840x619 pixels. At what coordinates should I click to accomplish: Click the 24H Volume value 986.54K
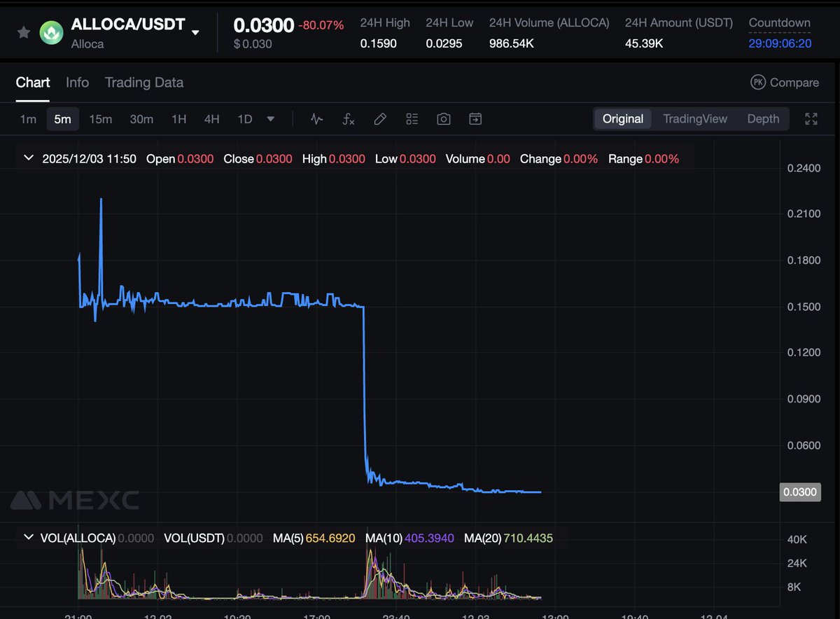click(x=513, y=44)
